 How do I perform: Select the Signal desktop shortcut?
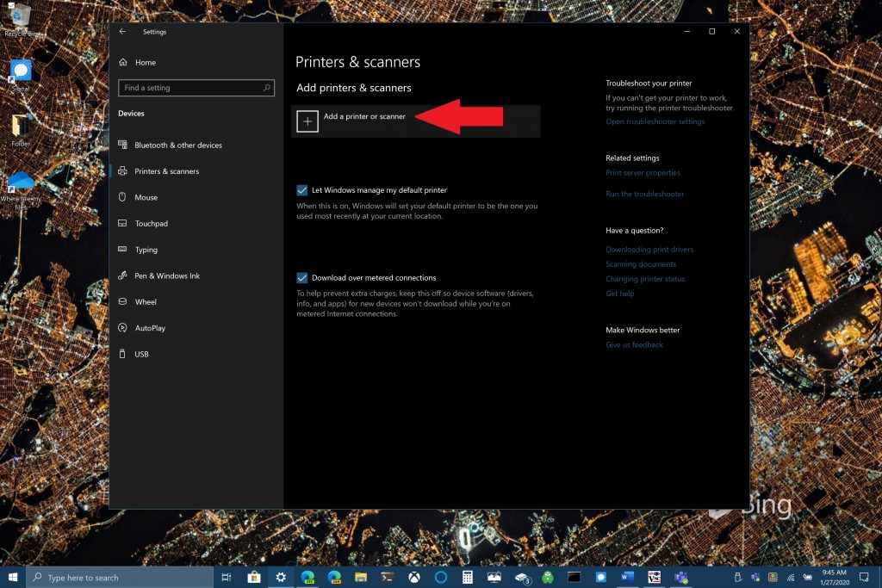pyautogui.click(x=21, y=76)
